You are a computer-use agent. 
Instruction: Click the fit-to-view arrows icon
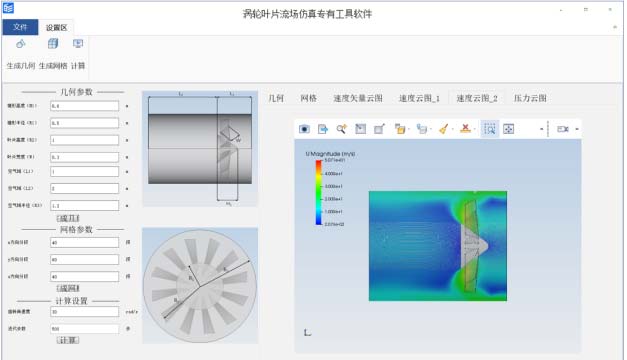pos(508,129)
